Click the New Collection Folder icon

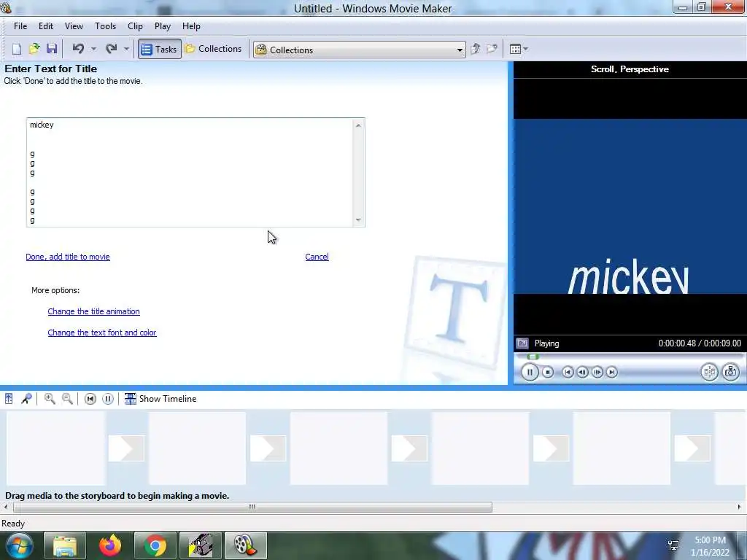pos(492,49)
